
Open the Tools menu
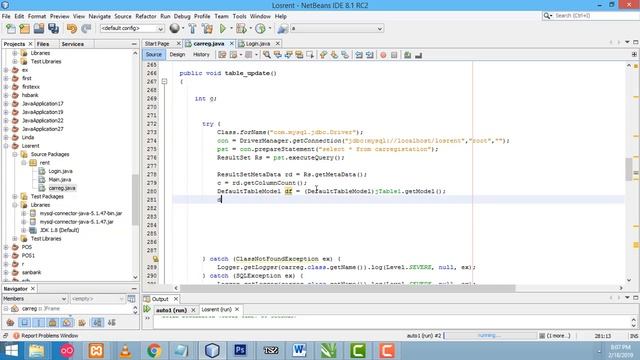239,16
